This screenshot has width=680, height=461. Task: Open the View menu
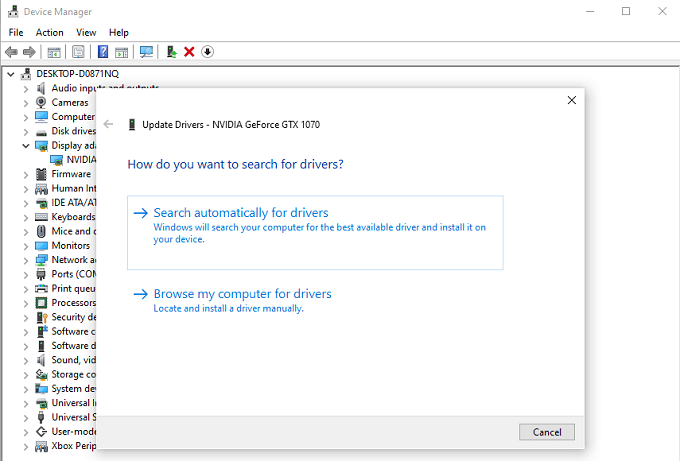[x=86, y=33]
